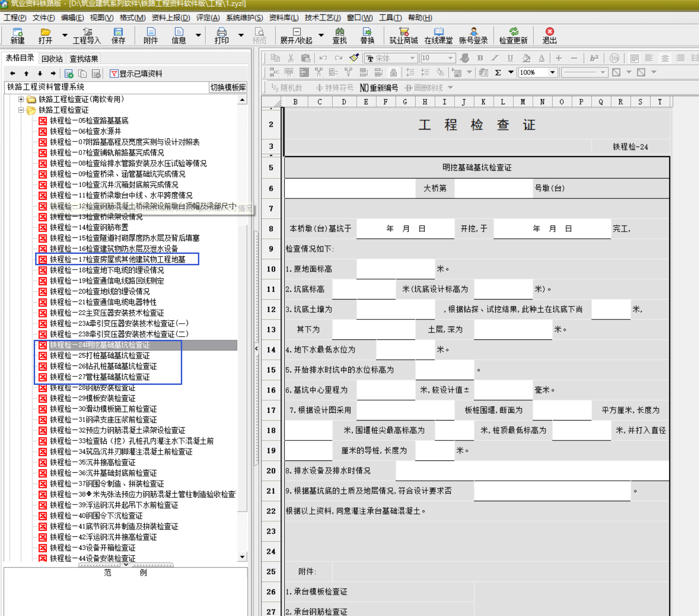Image resolution: width=699 pixels, height=616 pixels.
Task: Click the 打印 printer icon
Action: (x=222, y=32)
